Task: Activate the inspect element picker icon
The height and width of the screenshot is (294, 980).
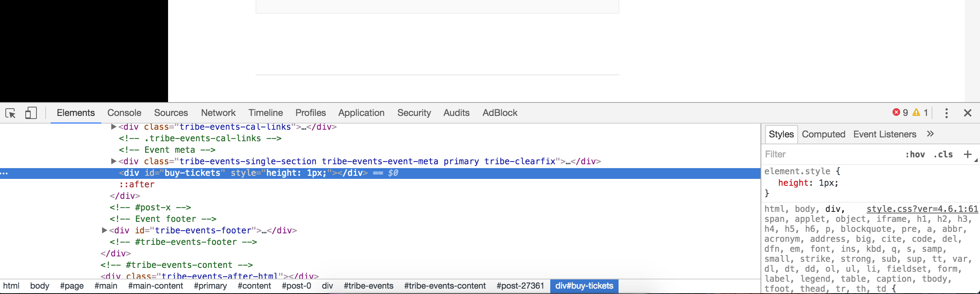Action: 10,113
